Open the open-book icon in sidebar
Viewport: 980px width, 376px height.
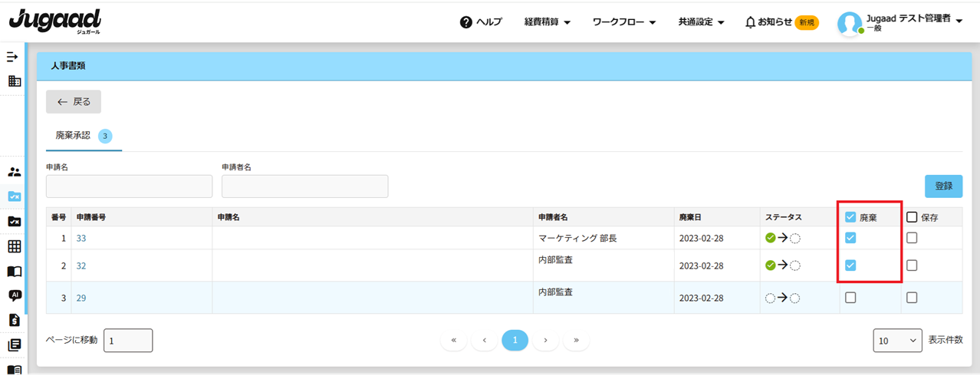coord(14,271)
